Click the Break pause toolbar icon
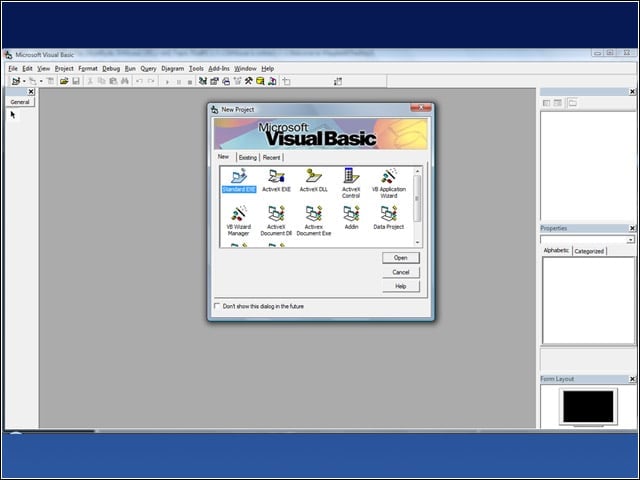The image size is (640, 480). [x=178, y=82]
